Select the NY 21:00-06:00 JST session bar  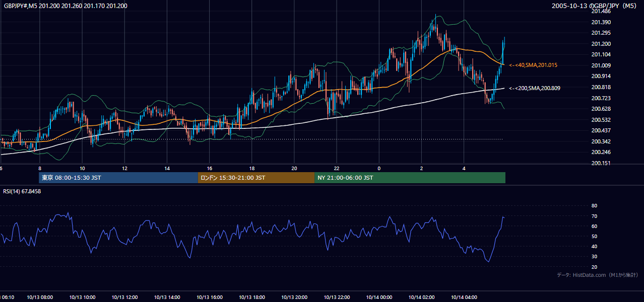coord(410,178)
